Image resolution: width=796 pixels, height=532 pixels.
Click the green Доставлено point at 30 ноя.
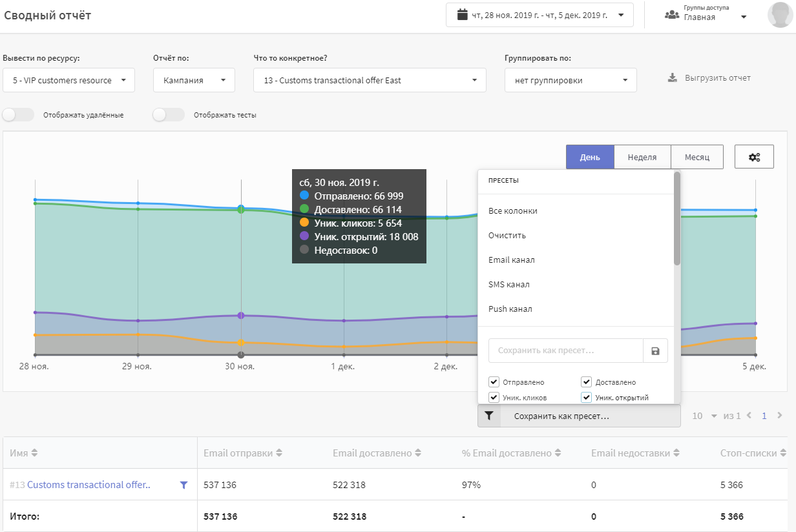241,210
